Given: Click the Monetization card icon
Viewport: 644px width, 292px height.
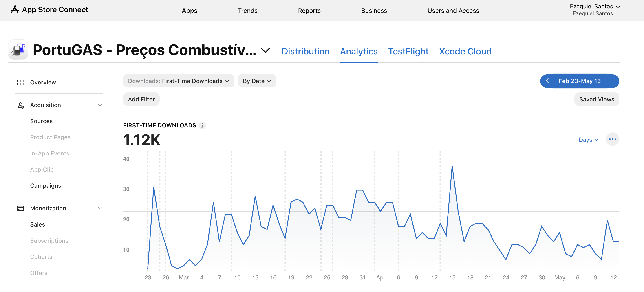Looking at the screenshot, I should point(20,208).
